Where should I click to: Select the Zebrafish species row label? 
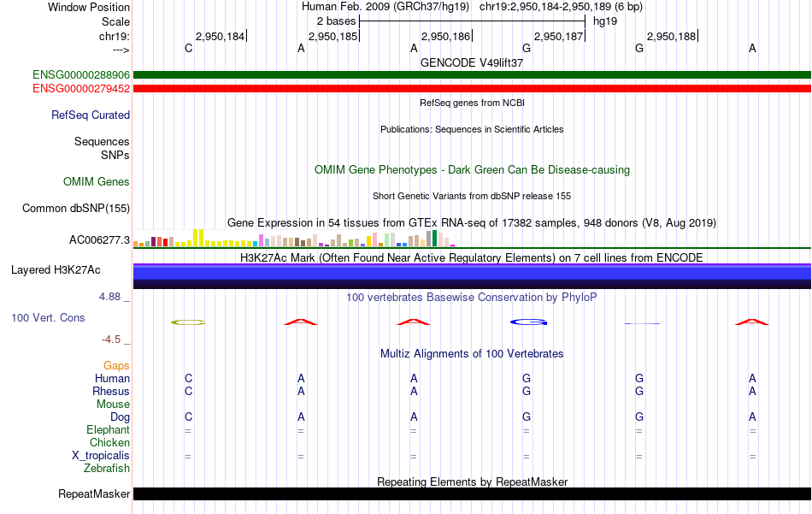(x=107, y=468)
